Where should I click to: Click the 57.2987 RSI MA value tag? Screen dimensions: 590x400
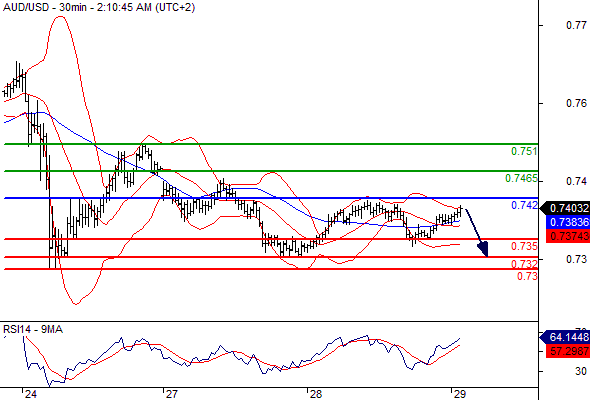pos(567,351)
